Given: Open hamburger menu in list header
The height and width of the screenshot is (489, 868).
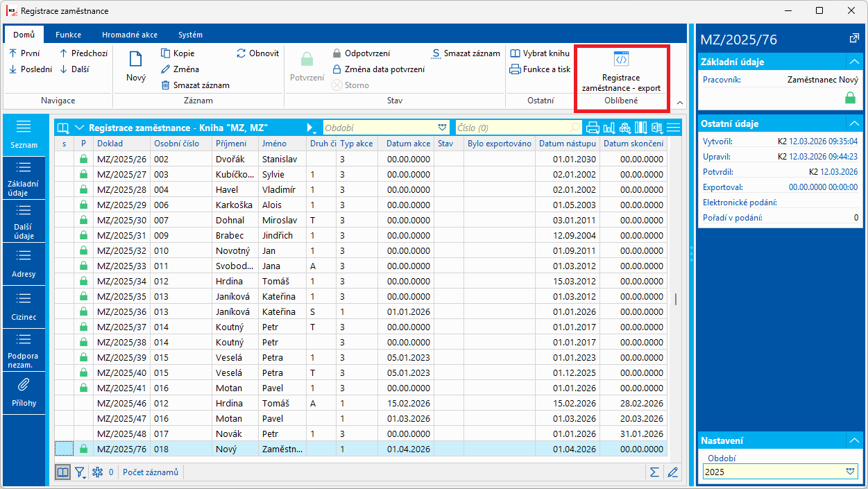Looking at the screenshot, I should coord(673,128).
